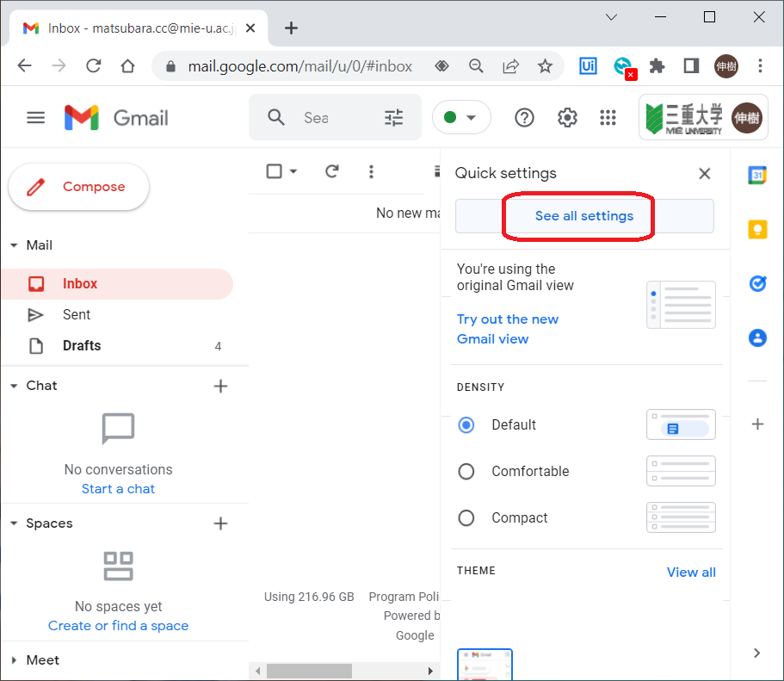Go back in the browser
This screenshot has height=681, width=784.
pyautogui.click(x=24, y=66)
